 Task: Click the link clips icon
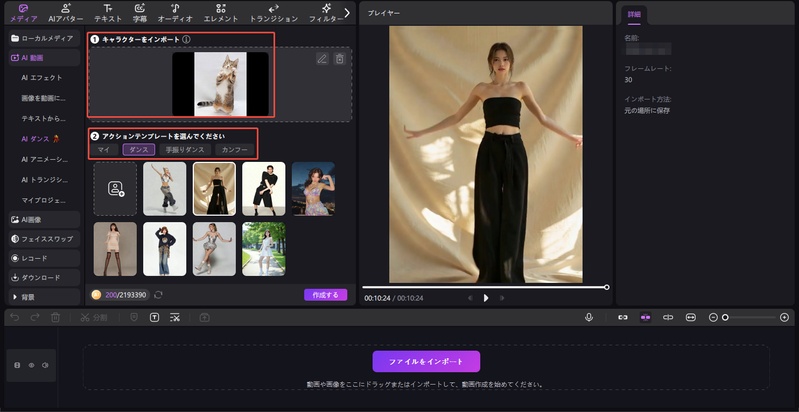pyautogui.click(x=623, y=317)
